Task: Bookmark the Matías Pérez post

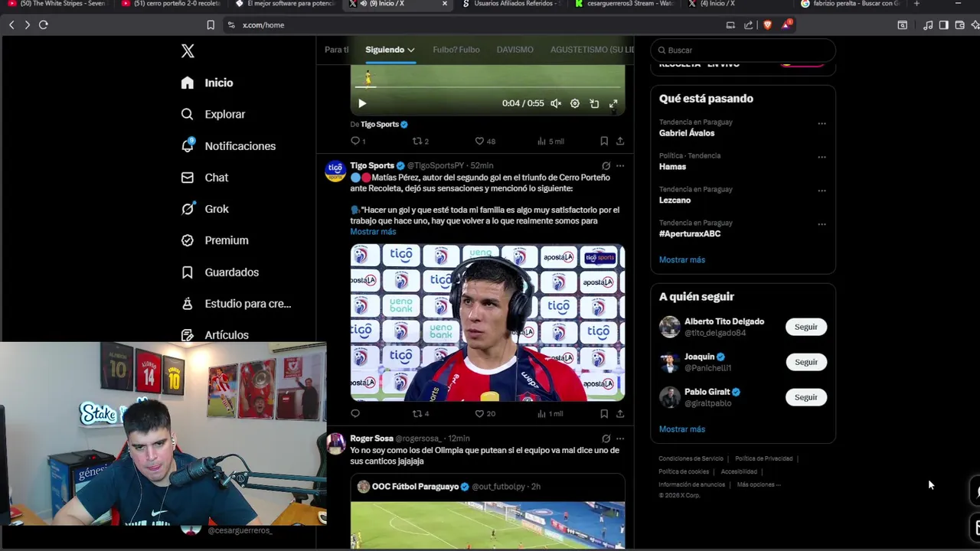Action: click(x=604, y=413)
